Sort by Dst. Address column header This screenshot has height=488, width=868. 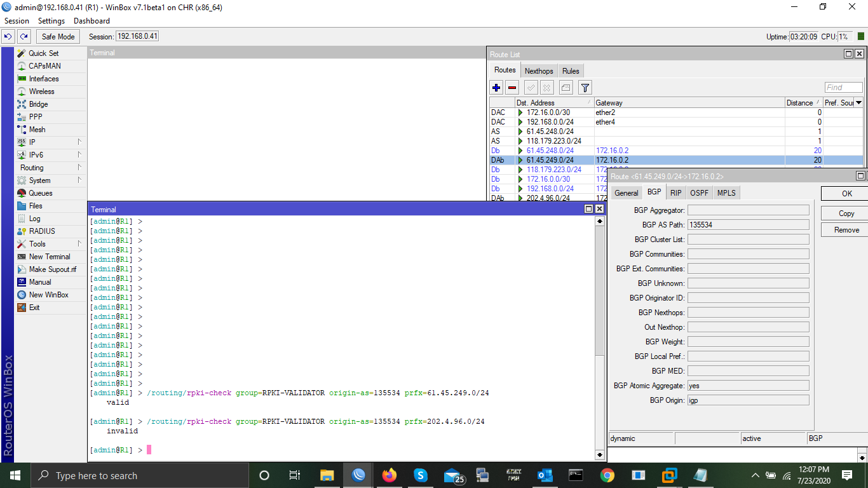pos(553,102)
